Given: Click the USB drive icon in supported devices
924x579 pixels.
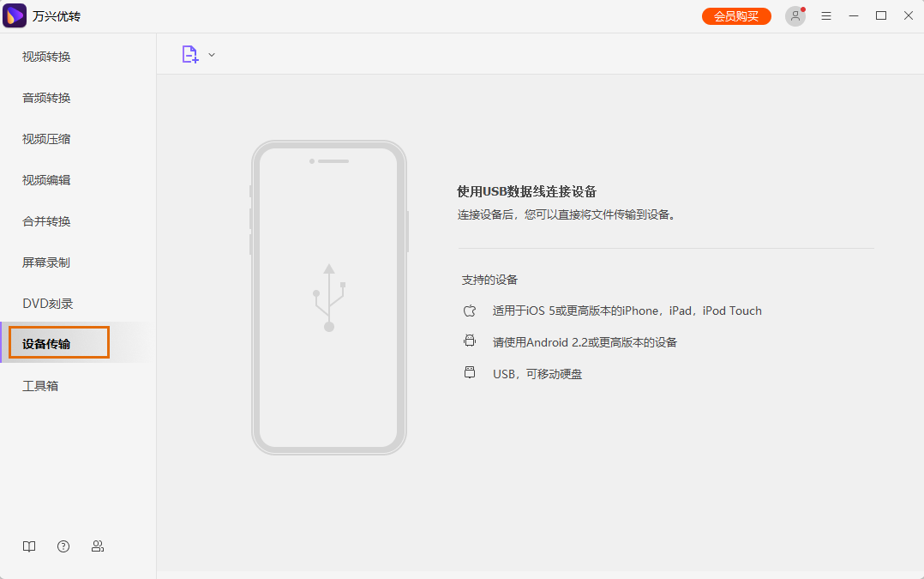Looking at the screenshot, I should pyautogui.click(x=470, y=372).
